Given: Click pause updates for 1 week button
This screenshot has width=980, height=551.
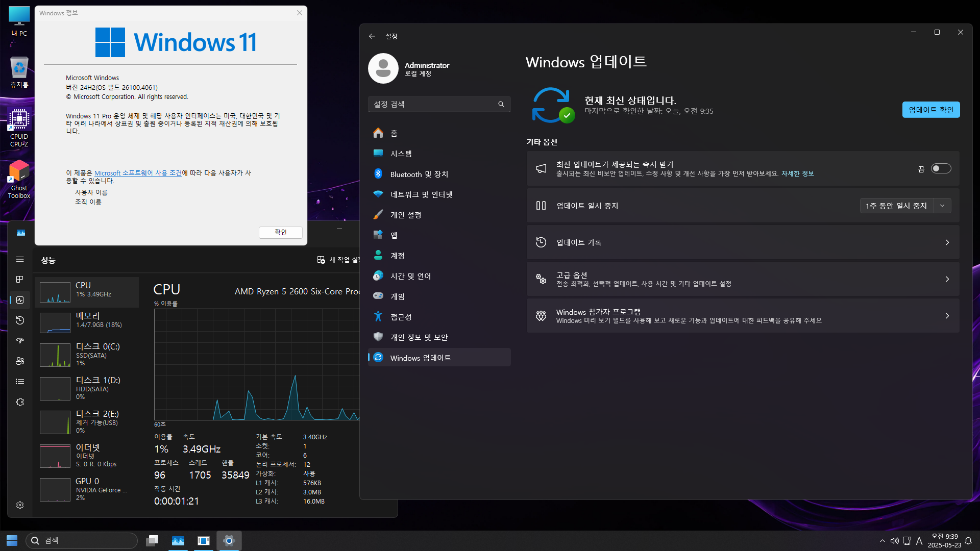Looking at the screenshot, I should point(896,206).
